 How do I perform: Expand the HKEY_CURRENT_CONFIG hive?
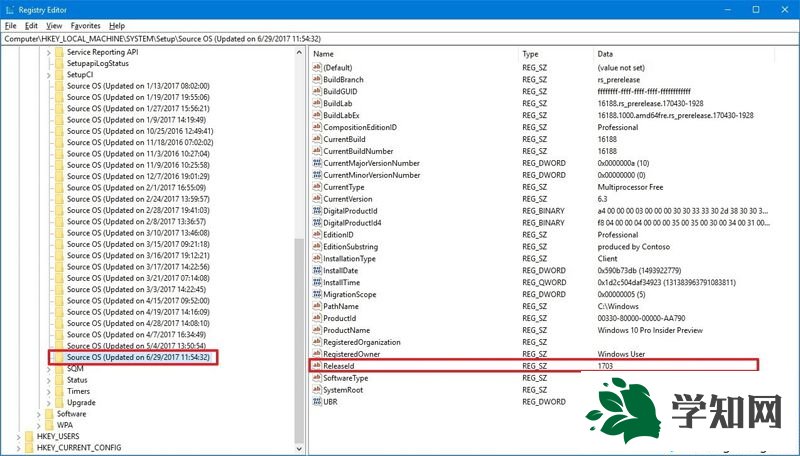[x=18, y=448]
